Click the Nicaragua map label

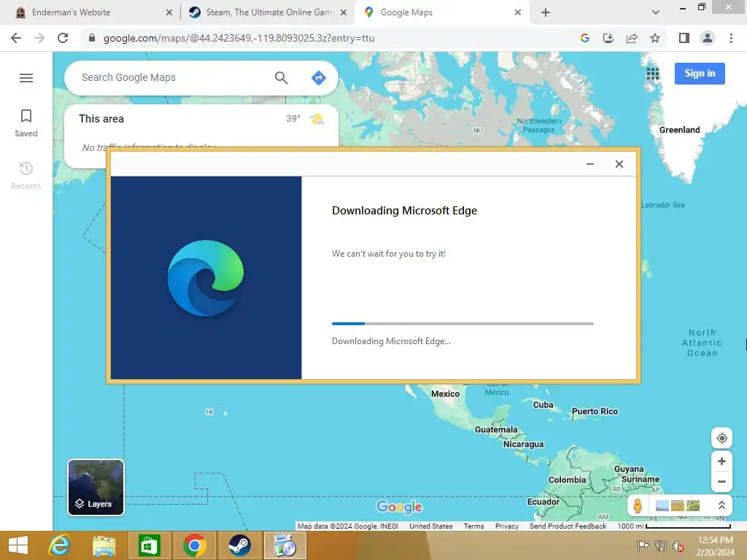pos(523,444)
